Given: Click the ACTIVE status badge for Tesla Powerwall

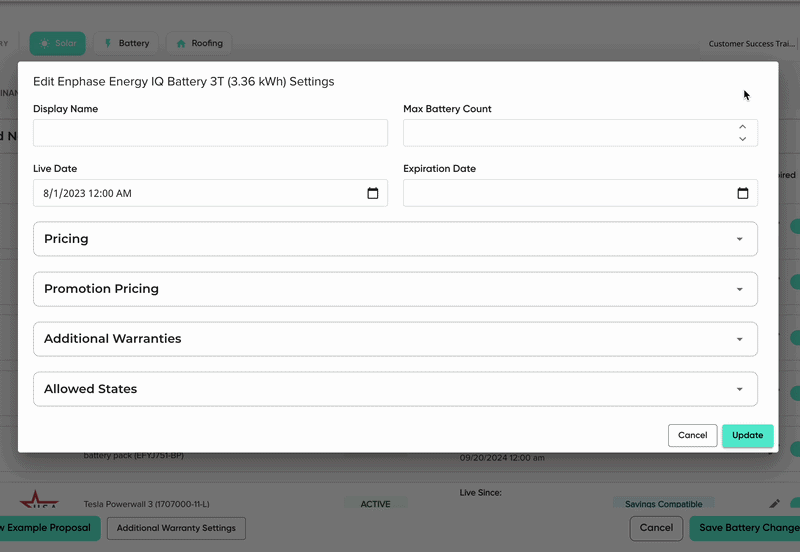Looking at the screenshot, I should [x=376, y=504].
